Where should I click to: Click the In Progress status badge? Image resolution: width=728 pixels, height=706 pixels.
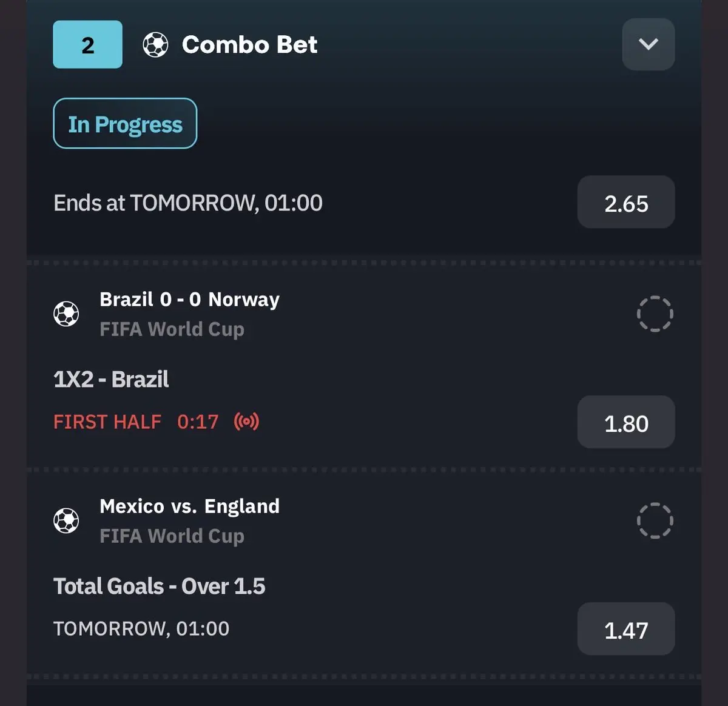click(125, 123)
